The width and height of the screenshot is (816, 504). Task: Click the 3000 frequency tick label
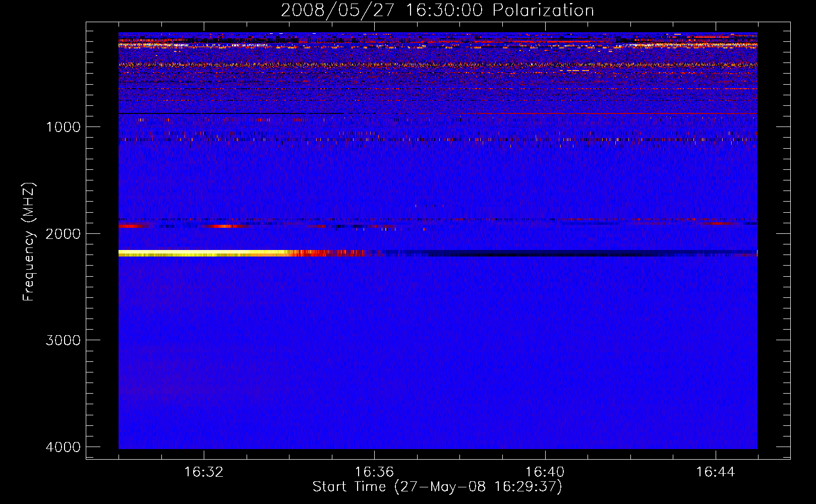[x=63, y=340]
